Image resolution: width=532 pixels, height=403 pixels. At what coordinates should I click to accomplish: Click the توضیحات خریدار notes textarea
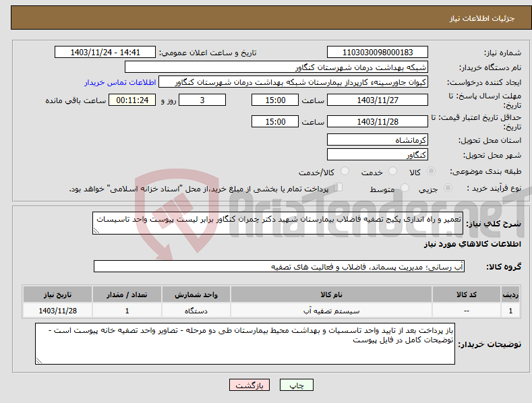point(245,344)
